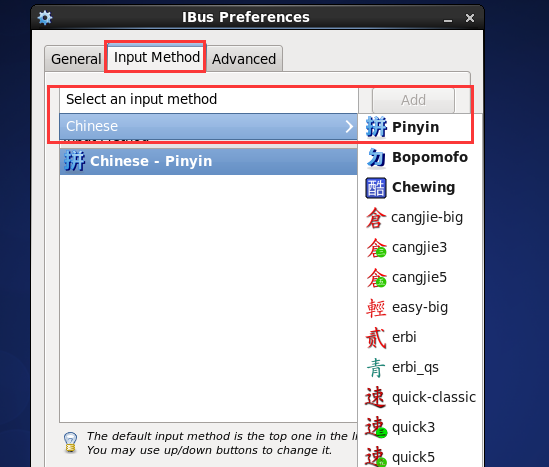Select the Chinese language entry
This screenshot has width=549, height=467.
click(x=209, y=126)
